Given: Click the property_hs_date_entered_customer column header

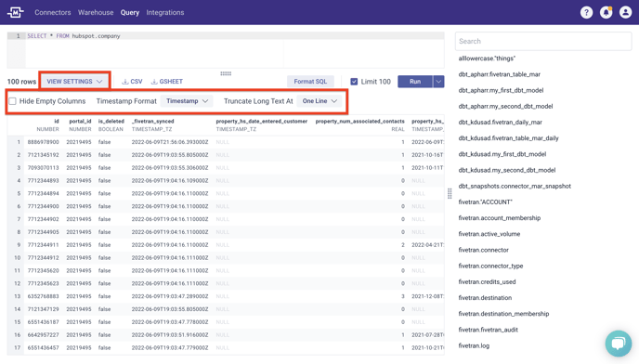Looking at the screenshot, I should coord(262,121).
